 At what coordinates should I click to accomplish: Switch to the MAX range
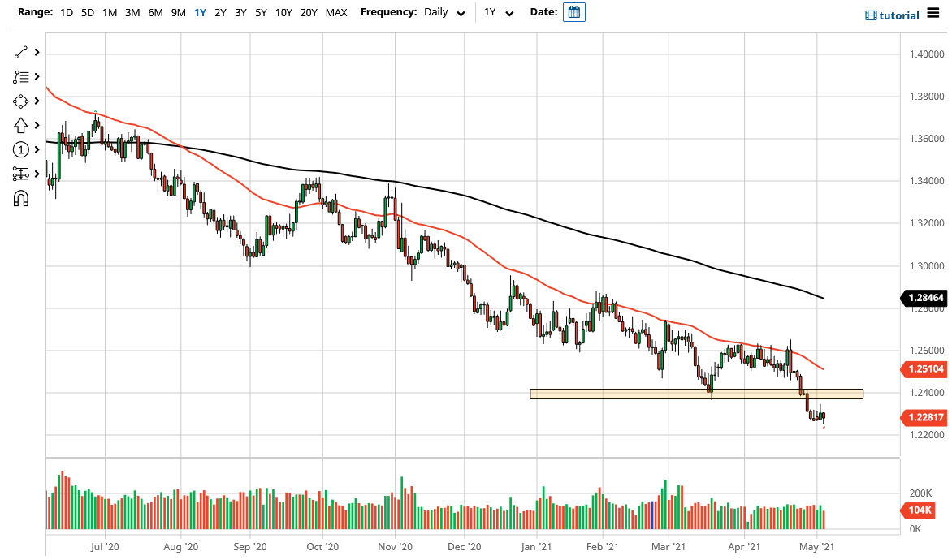[335, 13]
